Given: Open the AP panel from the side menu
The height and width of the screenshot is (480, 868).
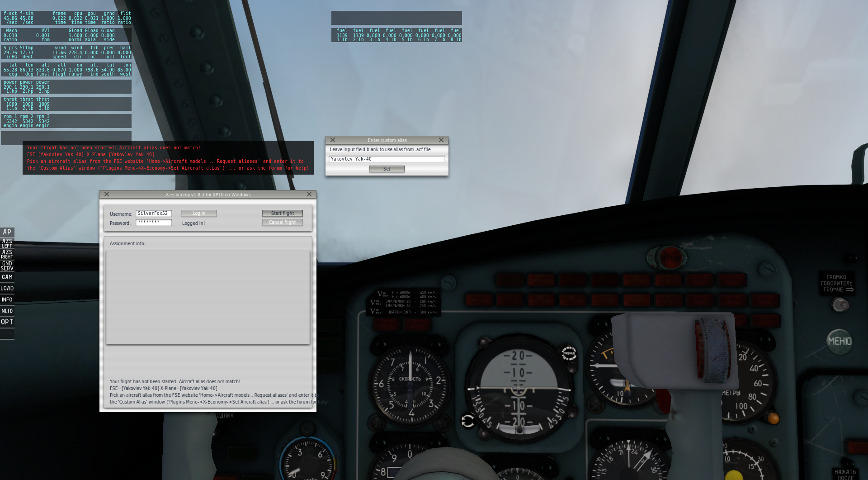Looking at the screenshot, I should pos(7,232).
